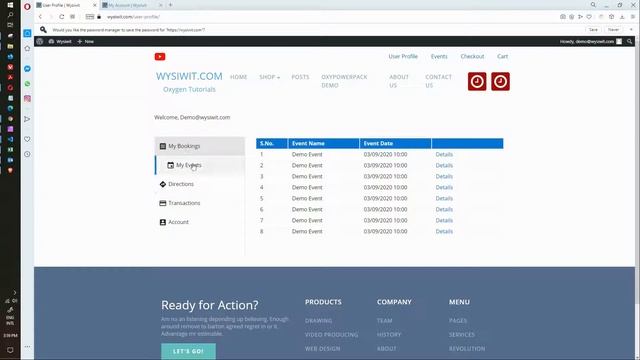640x360 pixels.
Task: Expand the SHOP dropdown menu
Action: tap(269, 77)
